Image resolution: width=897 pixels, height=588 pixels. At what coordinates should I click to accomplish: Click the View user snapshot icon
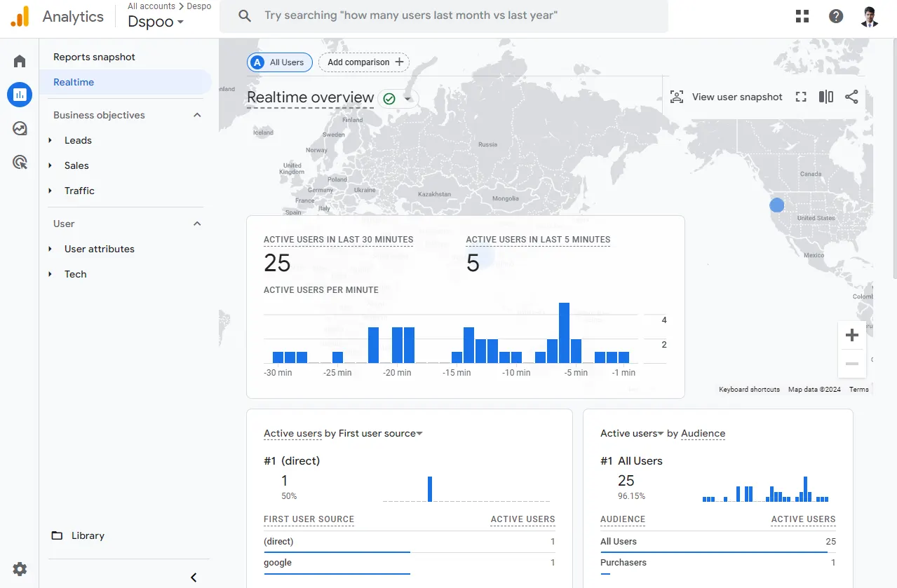click(x=677, y=97)
